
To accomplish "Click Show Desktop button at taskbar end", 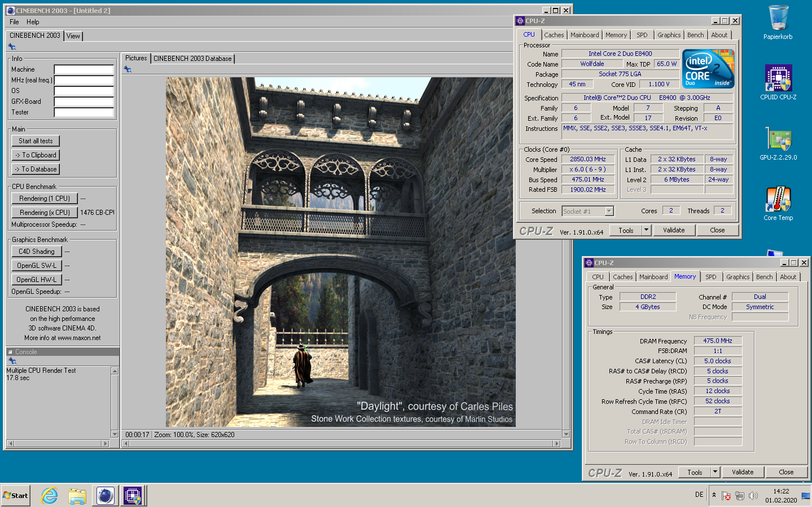I will pos(806,496).
